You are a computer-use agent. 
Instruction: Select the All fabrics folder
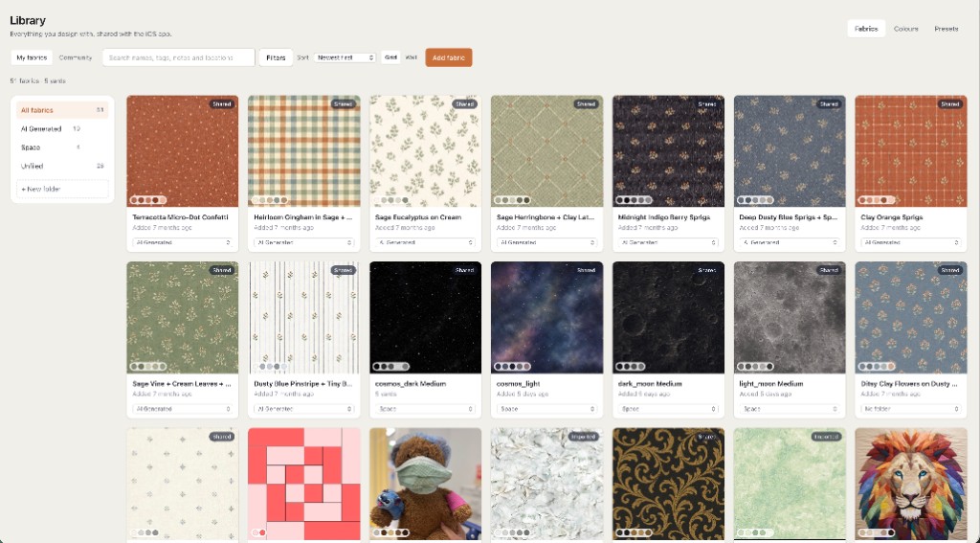(62, 110)
